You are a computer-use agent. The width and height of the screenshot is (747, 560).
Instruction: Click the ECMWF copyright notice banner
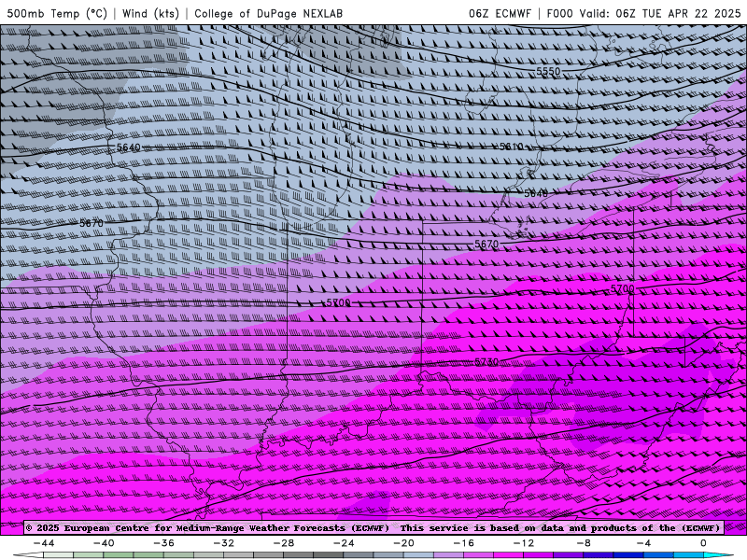point(373,527)
